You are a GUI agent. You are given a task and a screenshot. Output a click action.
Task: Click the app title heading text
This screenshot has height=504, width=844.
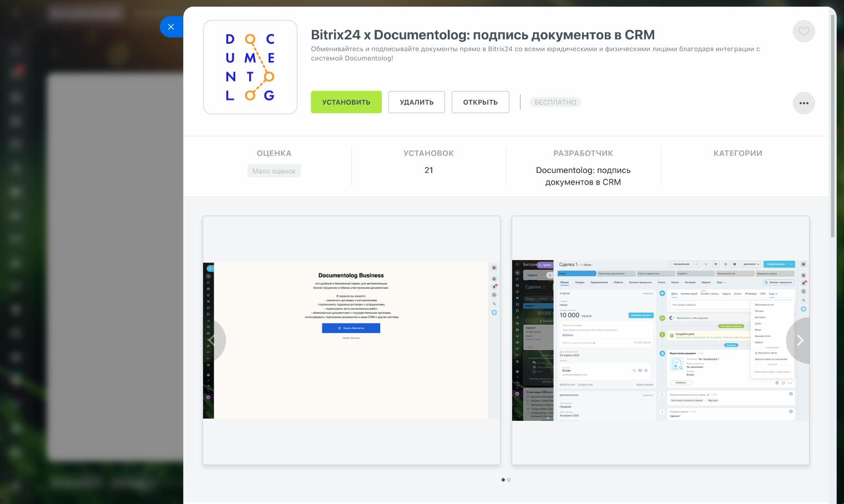click(483, 35)
